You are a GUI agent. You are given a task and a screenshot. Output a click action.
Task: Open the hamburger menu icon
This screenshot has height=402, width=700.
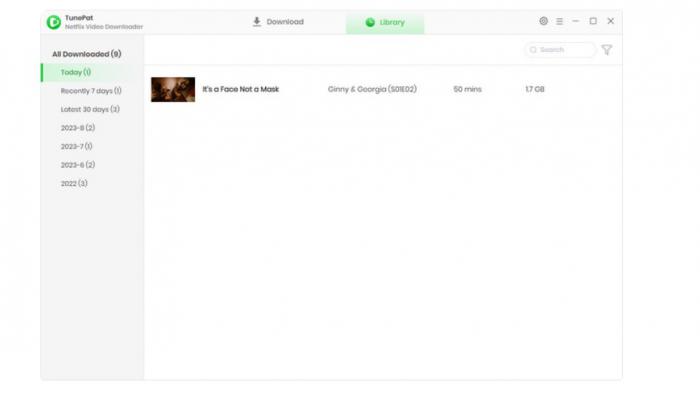(559, 21)
